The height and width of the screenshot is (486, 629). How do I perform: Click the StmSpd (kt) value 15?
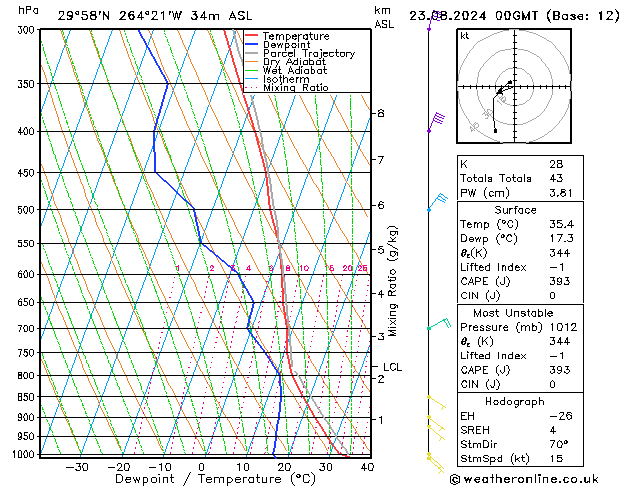[x=556, y=459]
